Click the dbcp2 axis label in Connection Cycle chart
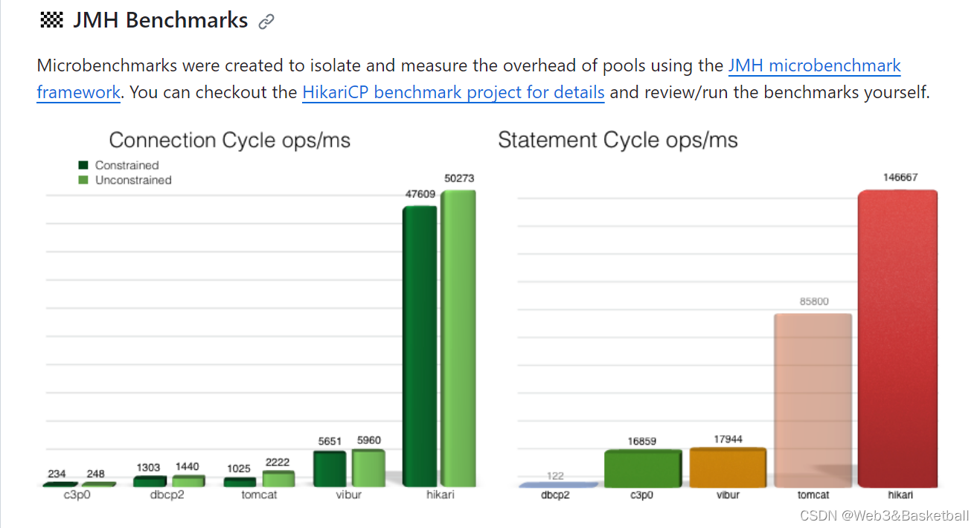Viewport: 980px width, 528px height. pos(167,495)
